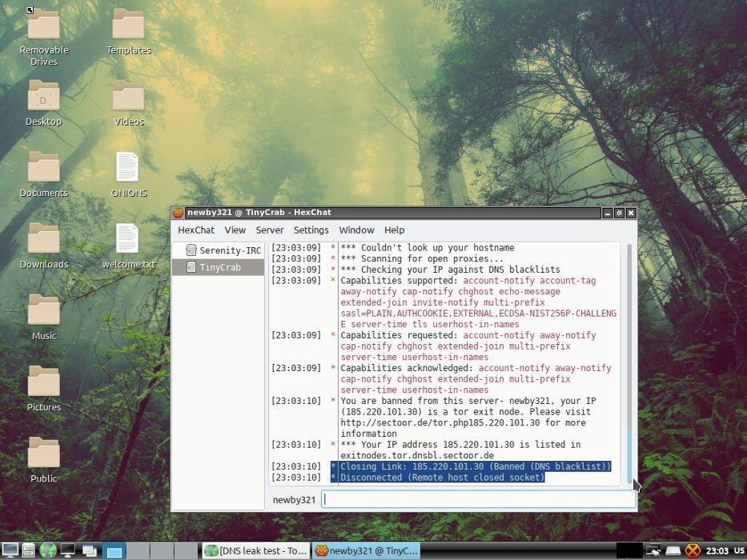Open the Window menu

[x=356, y=230]
